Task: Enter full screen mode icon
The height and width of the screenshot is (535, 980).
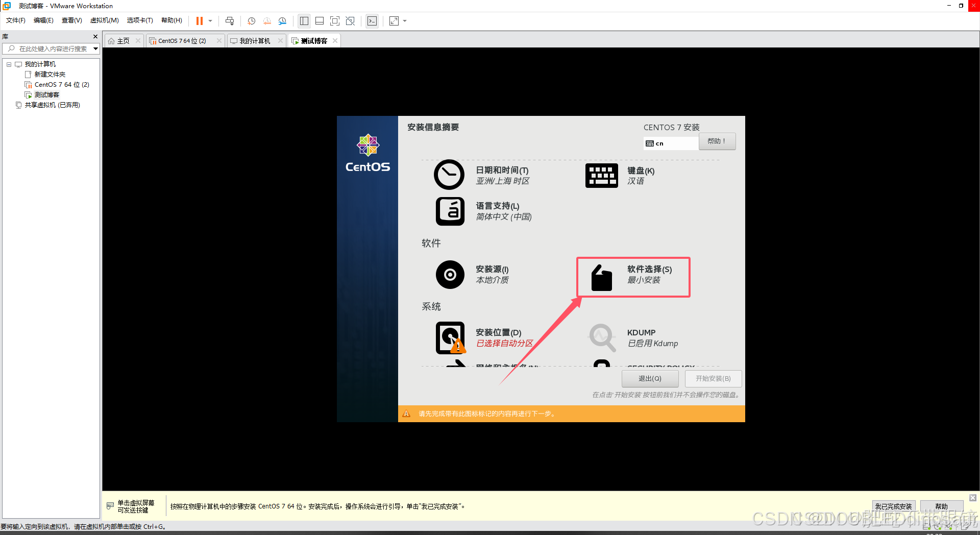Action: click(x=335, y=21)
